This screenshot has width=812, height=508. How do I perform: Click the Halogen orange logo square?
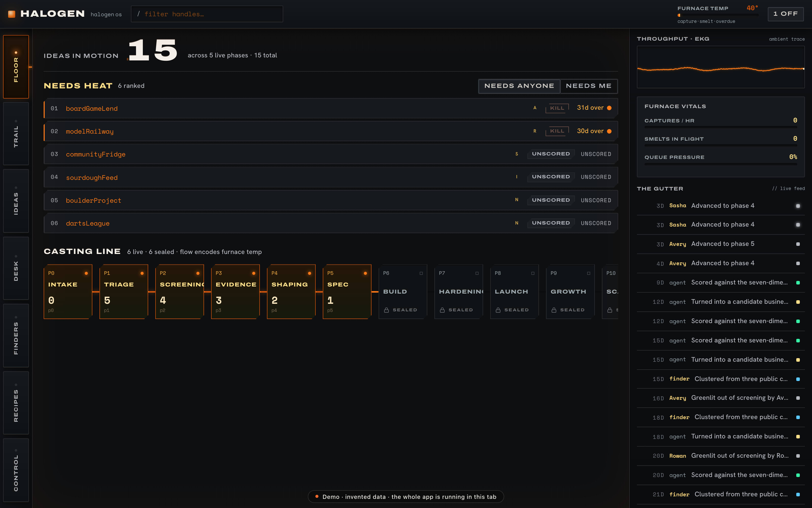12,14
